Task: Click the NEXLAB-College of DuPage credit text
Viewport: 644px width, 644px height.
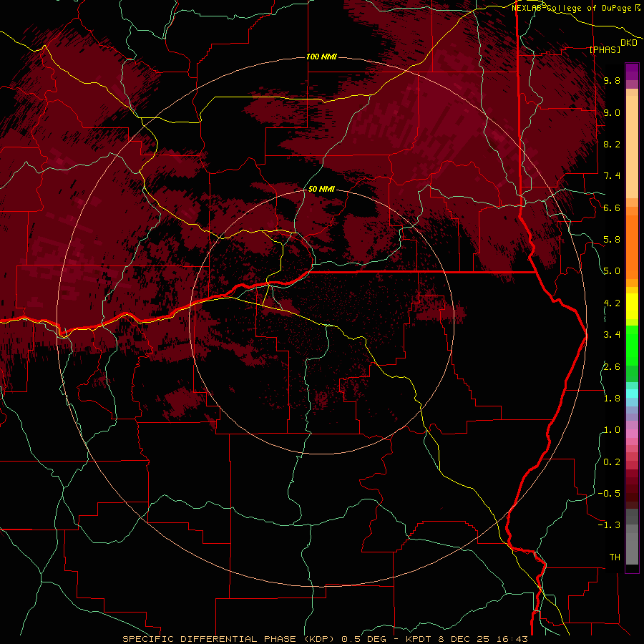Action: point(573,8)
